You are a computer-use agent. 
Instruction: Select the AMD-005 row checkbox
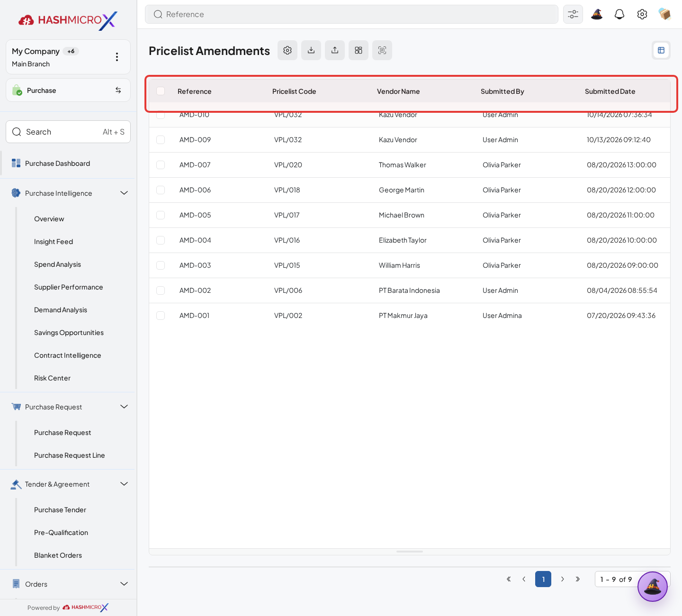(161, 215)
